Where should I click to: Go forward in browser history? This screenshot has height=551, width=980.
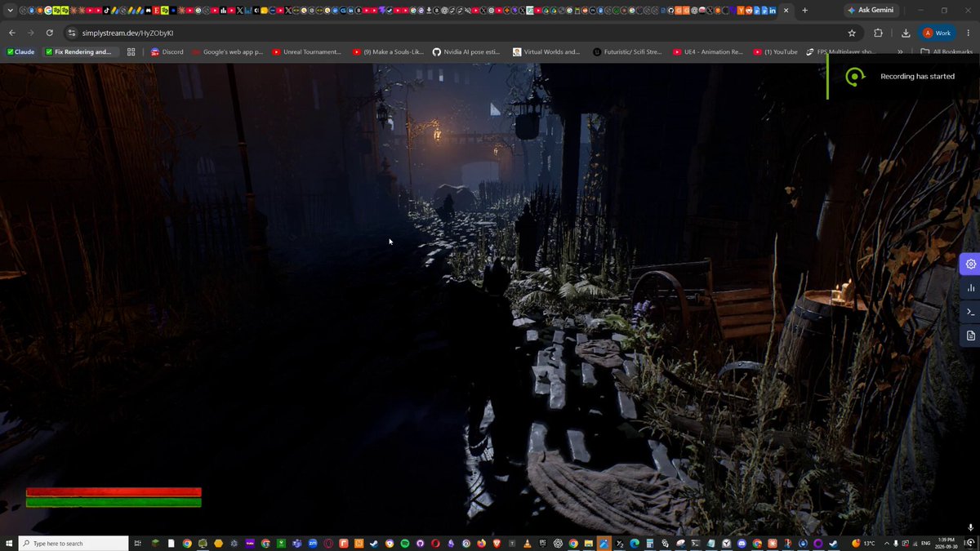30,33
